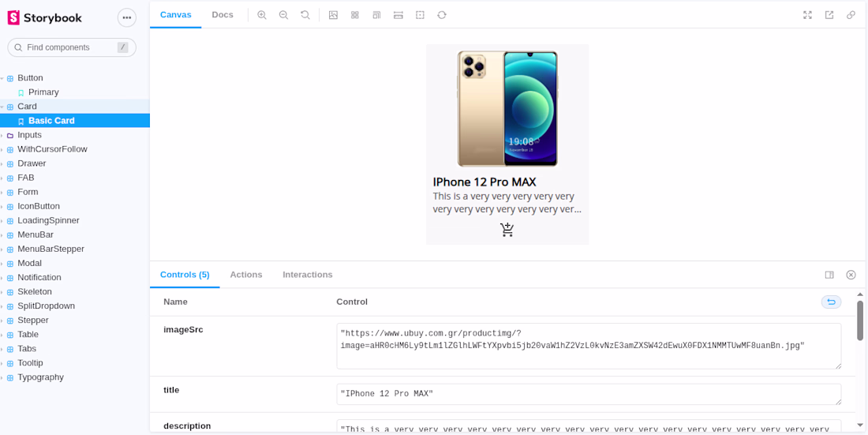Toggle the measure tool
The height and width of the screenshot is (435, 868).
[398, 15]
